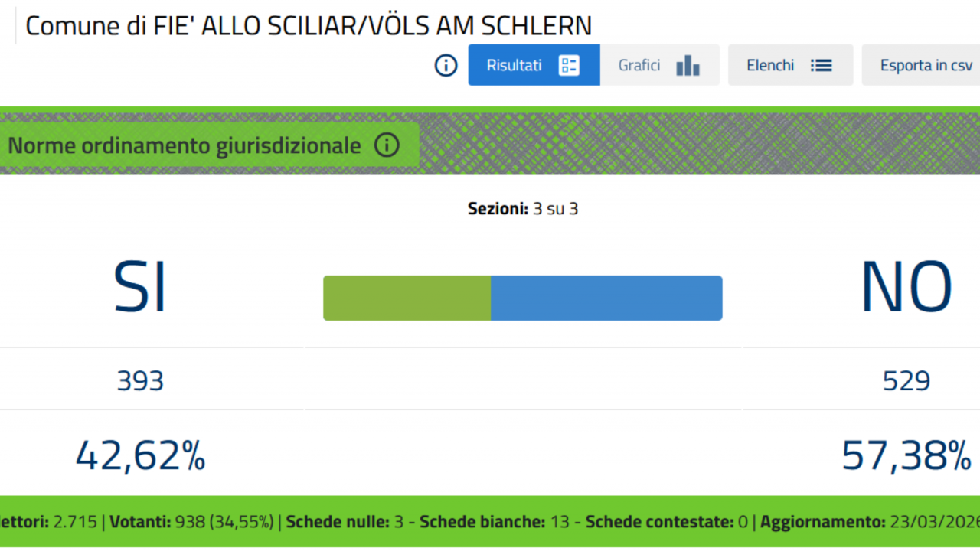Click the large SI label
980x551 pixels.
click(x=140, y=288)
